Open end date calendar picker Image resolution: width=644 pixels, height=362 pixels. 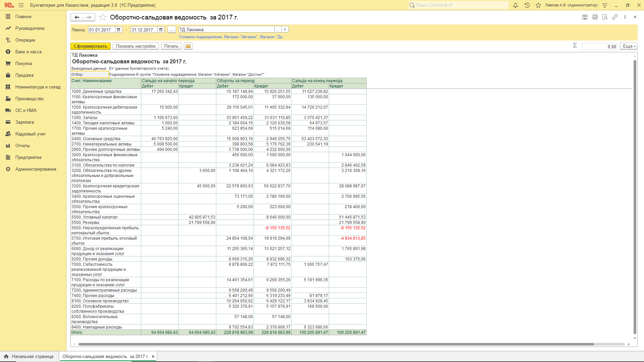coord(161,30)
